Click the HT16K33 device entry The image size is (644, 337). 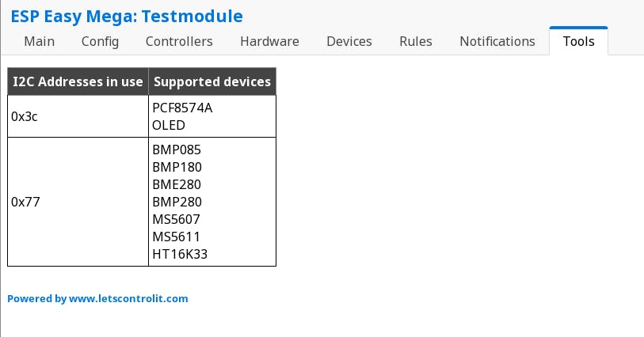(x=180, y=254)
